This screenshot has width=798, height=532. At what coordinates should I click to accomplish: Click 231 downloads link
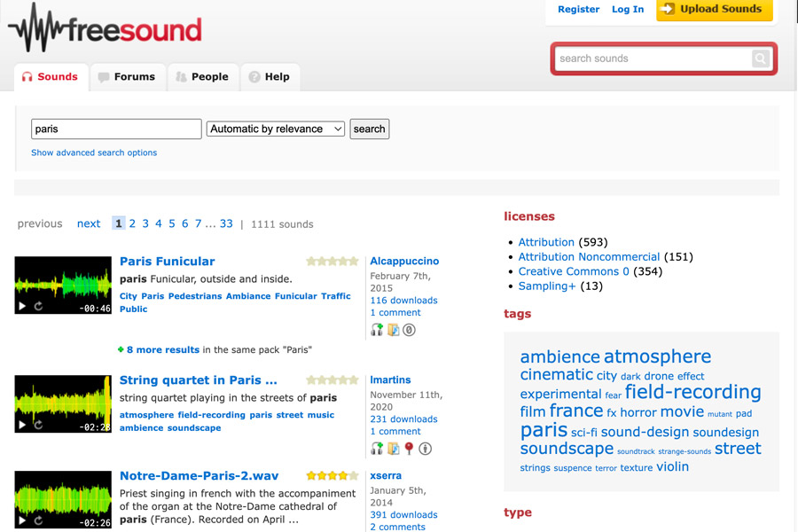tap(404, 419)
